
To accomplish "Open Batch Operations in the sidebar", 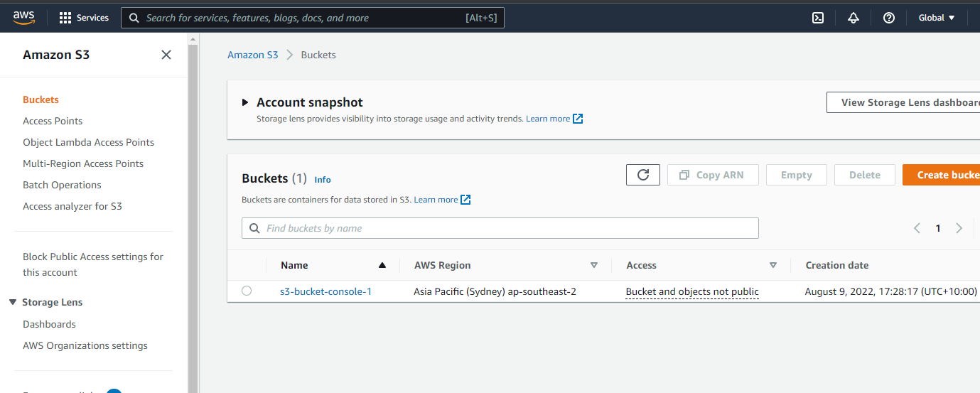I will 62,185.
